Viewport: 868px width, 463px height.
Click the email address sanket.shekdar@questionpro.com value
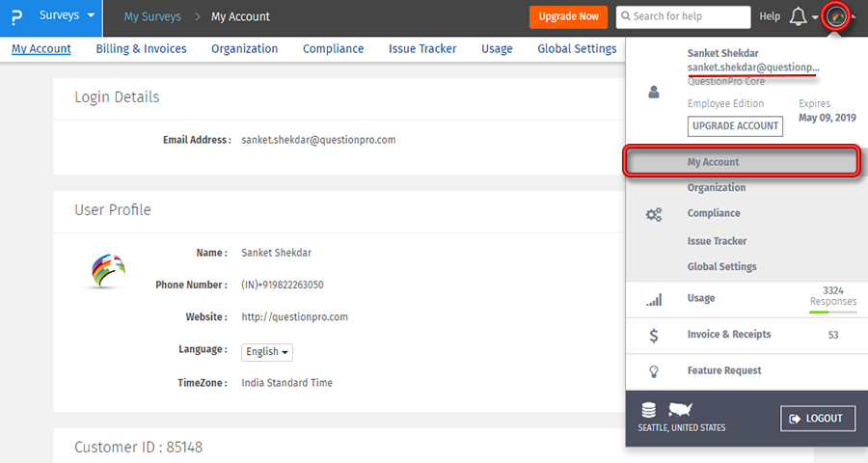click(318, 140)
